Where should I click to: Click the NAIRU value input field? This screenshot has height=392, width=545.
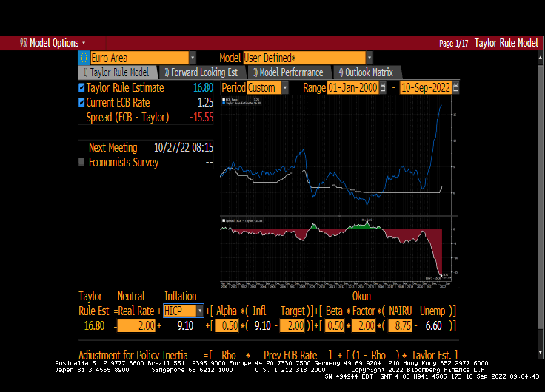[x=400, y=326]
